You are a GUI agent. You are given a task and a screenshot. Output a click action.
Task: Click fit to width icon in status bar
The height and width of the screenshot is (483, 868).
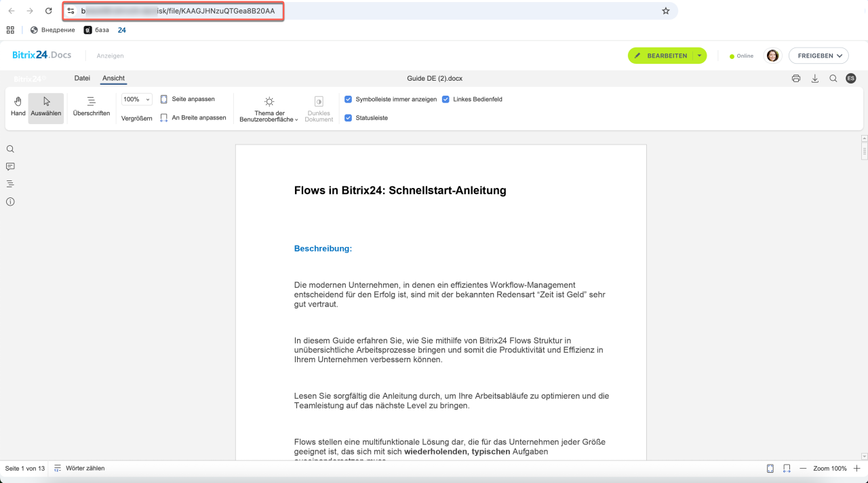click(x=787, y=468)
